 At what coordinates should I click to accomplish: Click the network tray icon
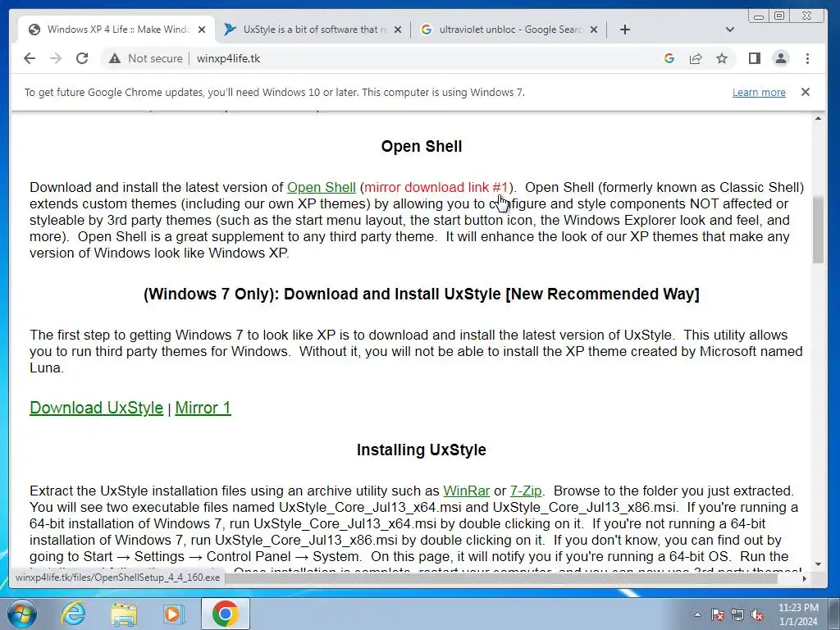pos(737,614)
